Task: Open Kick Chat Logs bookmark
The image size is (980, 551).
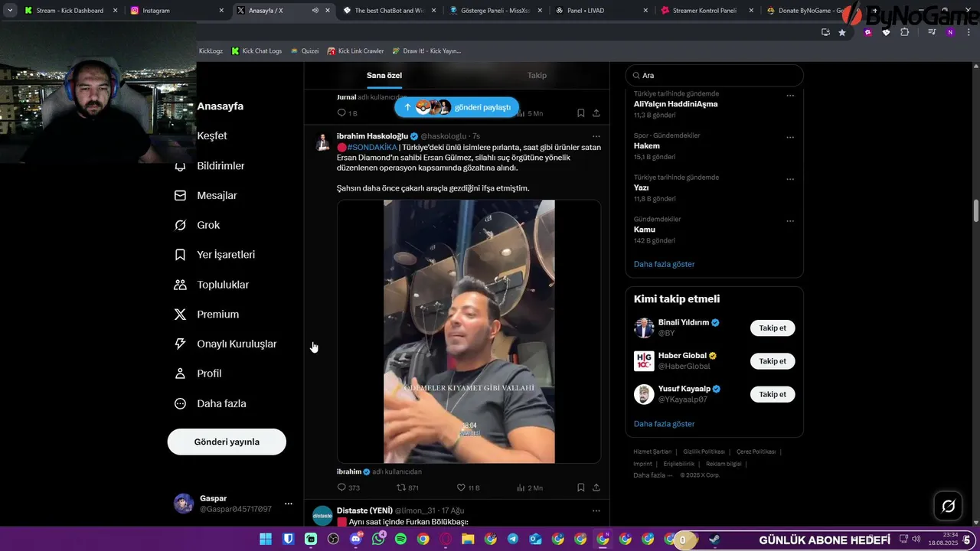Action: (256, 51)
